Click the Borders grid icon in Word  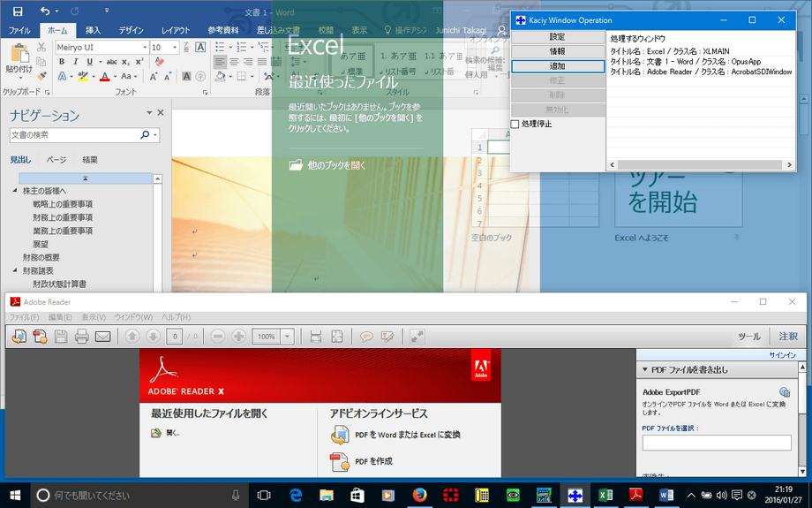pos(241,76)
